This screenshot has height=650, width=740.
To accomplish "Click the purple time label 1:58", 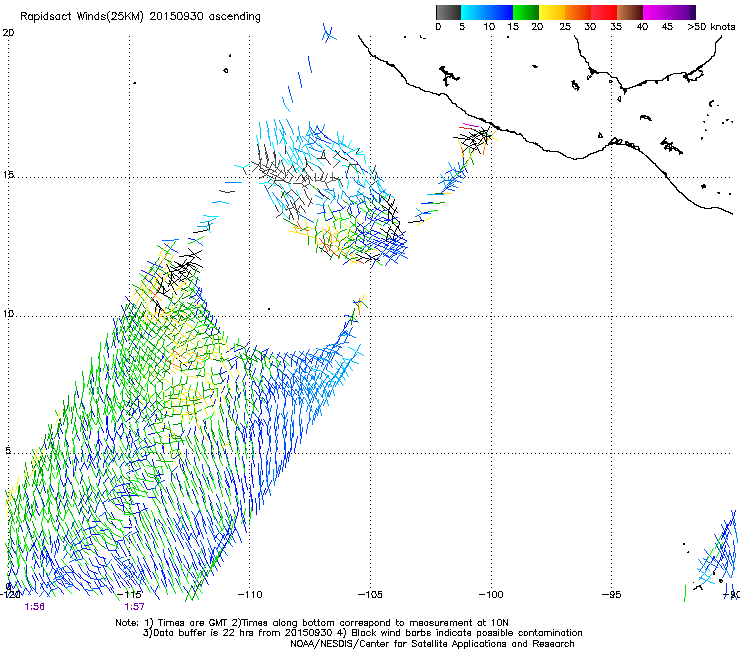I will (34, 607).
